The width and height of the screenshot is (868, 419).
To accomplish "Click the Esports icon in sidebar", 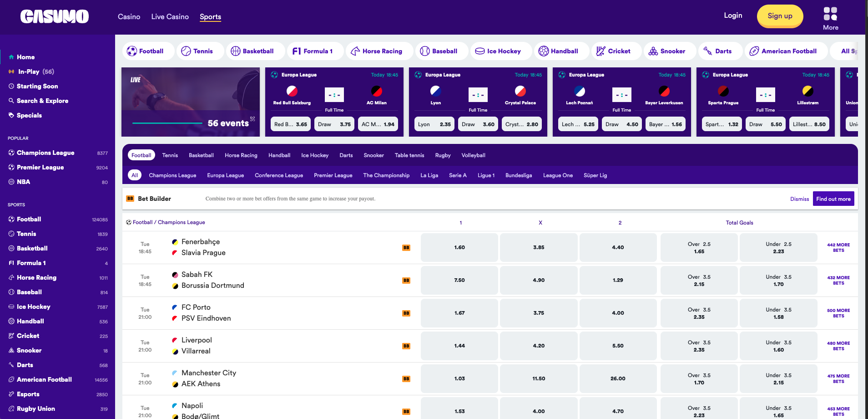I will click(11, 394).
